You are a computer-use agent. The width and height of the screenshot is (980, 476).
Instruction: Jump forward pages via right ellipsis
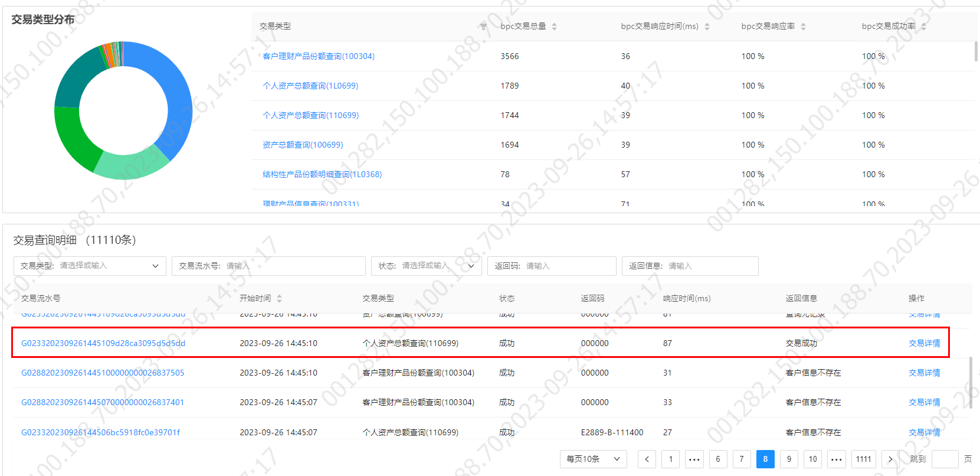click(x=837, y=459)
